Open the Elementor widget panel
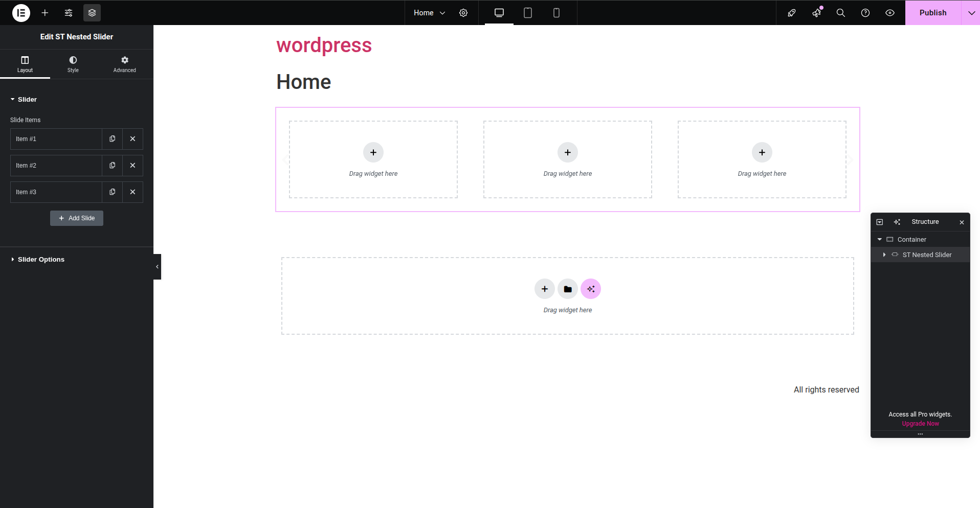 click(x=45, y=13)
